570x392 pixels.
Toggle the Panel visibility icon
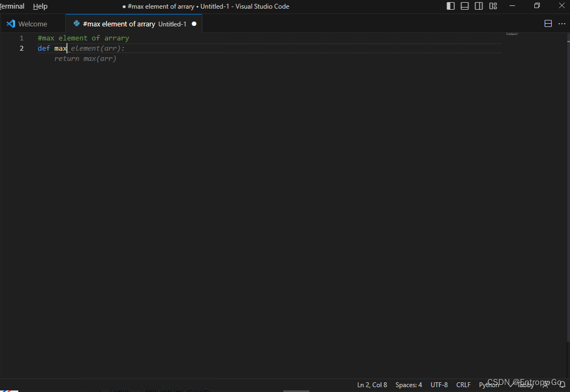[x=465, y=5]
